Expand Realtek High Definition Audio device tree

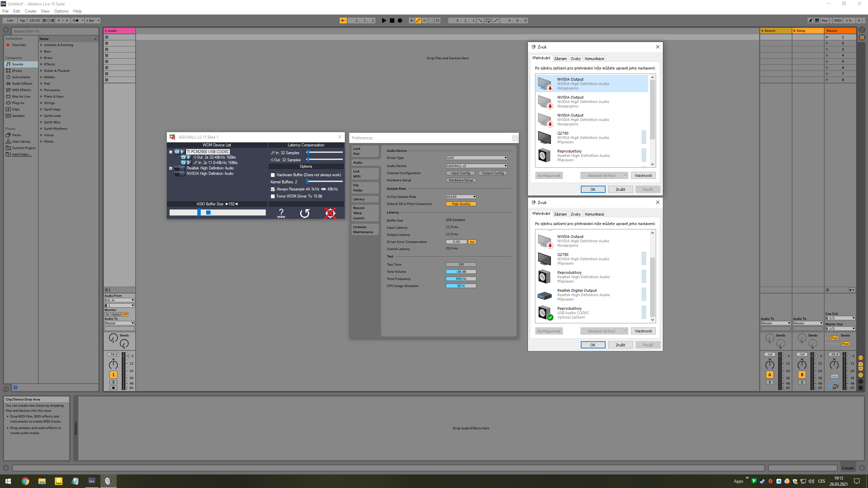click(x=171, y=168)
